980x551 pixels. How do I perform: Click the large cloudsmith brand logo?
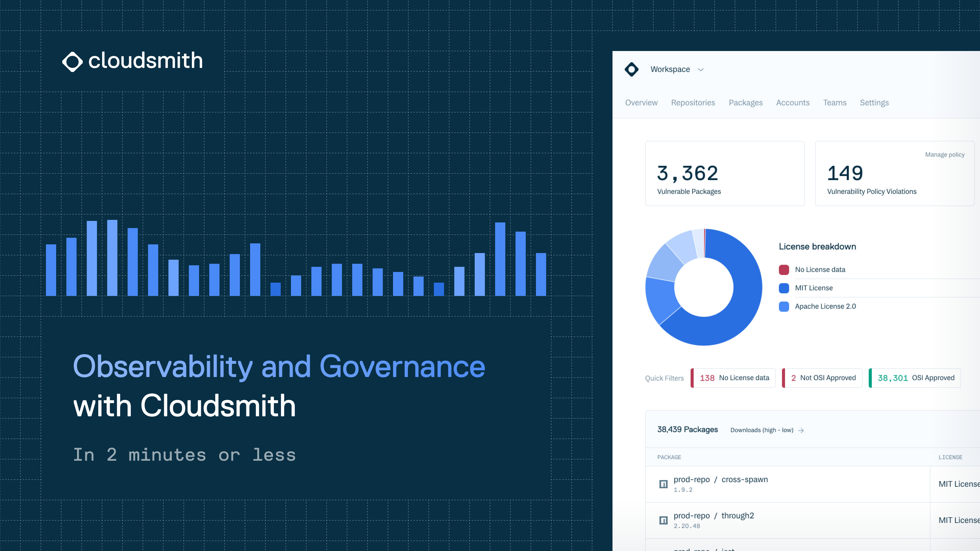point(132,61)
